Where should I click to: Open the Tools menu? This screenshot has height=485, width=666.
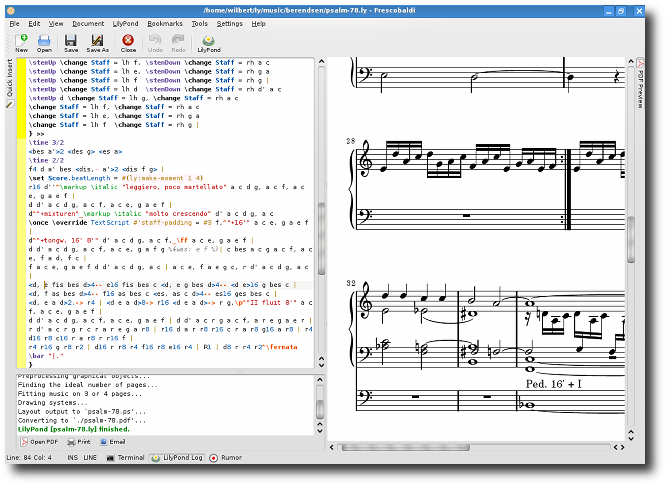click(200, 24)
